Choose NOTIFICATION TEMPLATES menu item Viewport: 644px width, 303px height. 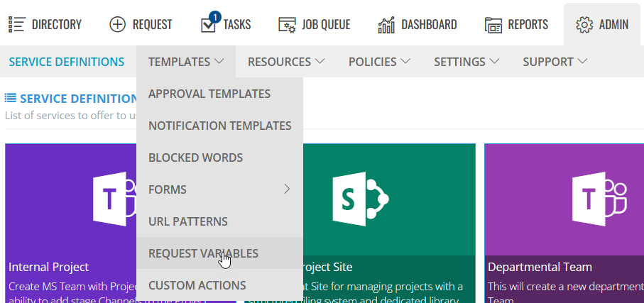(219, 126)
